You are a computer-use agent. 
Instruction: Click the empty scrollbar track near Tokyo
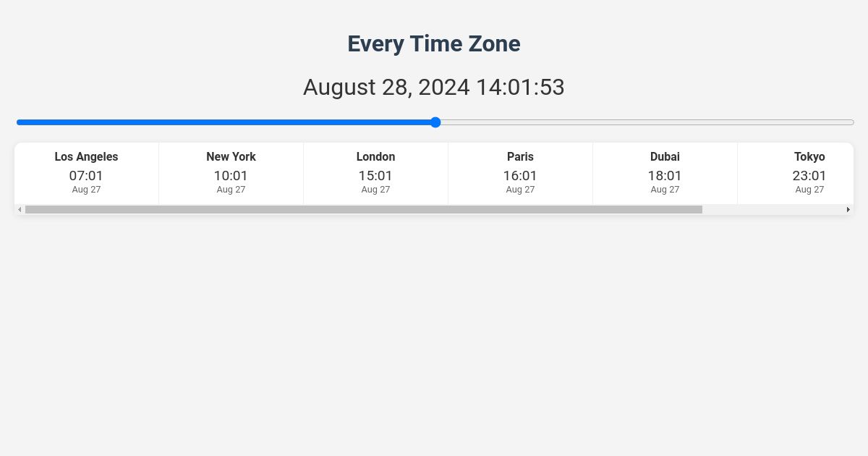(x=774, y=209)
